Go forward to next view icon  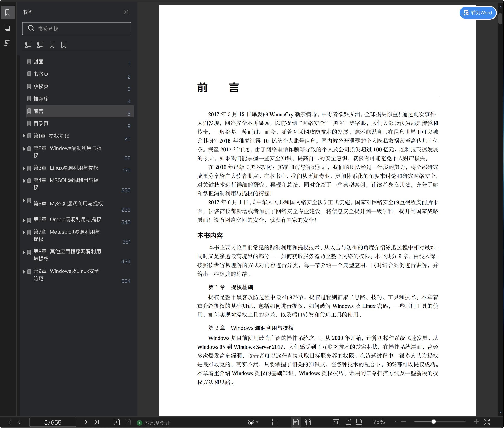coord(128,422)
